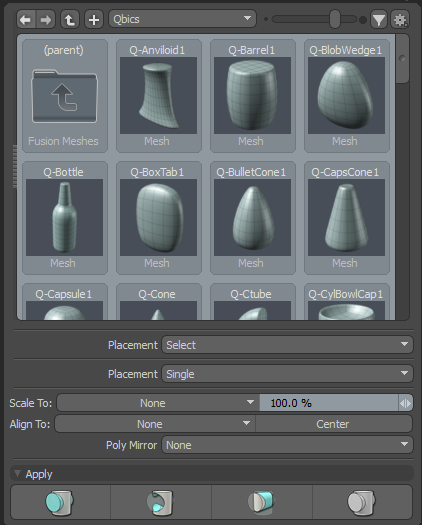Collapse the Apply section triangle
Image resolution: width=422 pixels, height=525 pixels.
[17, 473]
